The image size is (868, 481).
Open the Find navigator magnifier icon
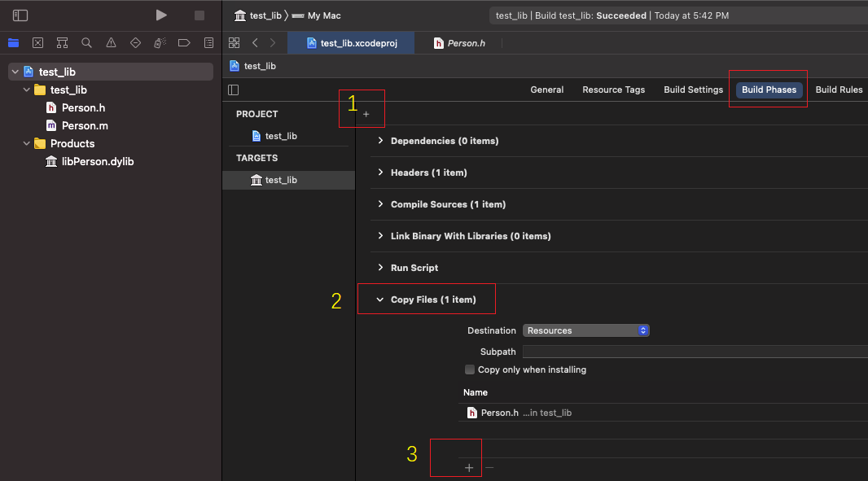[86, 42]
